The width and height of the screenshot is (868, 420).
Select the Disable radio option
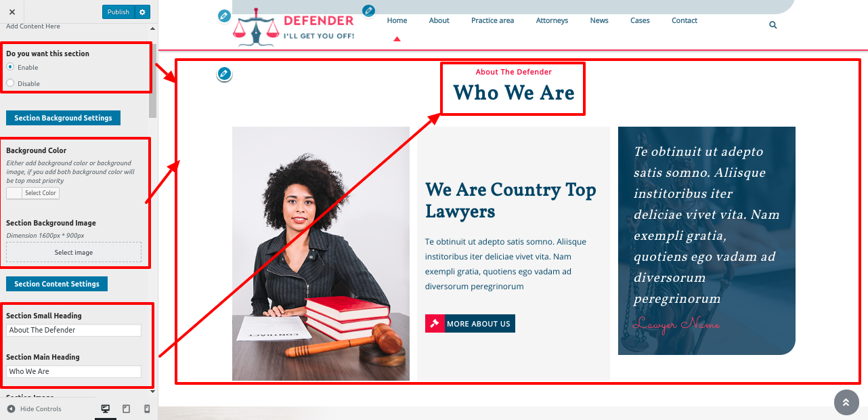point(10,83)
